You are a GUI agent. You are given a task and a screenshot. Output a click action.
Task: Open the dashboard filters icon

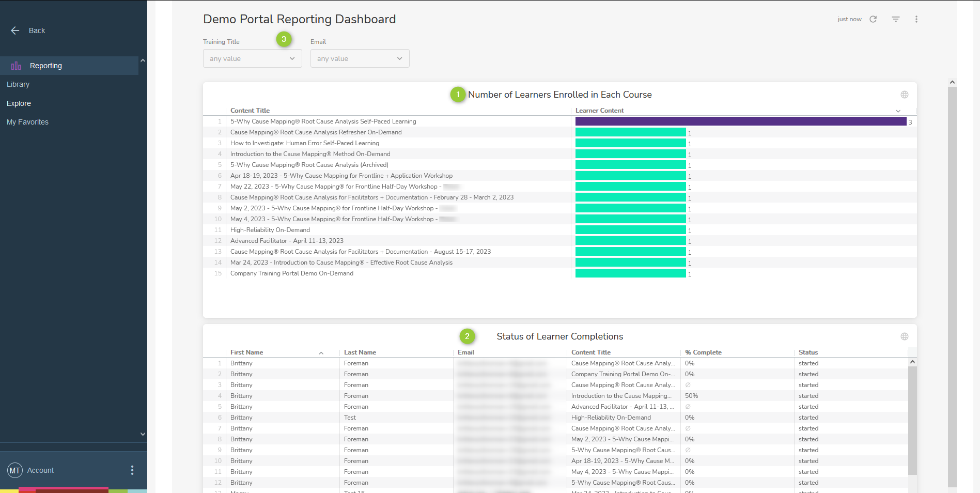pyautogui.click(x=896, y=19)
